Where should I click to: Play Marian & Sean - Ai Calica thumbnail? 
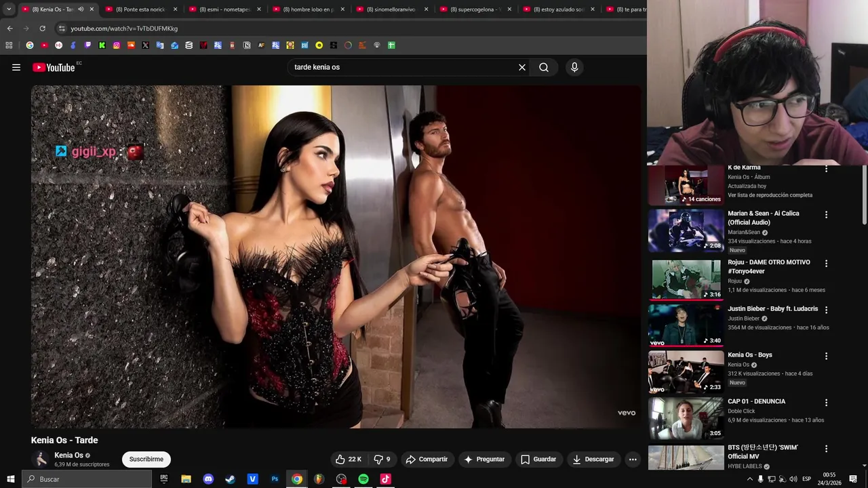tap(686, 230)
